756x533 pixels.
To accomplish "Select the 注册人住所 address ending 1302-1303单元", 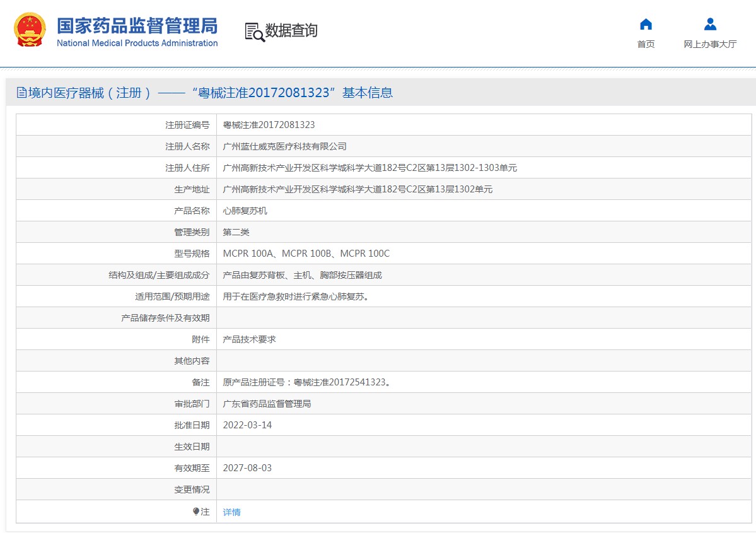I will 369,168.
